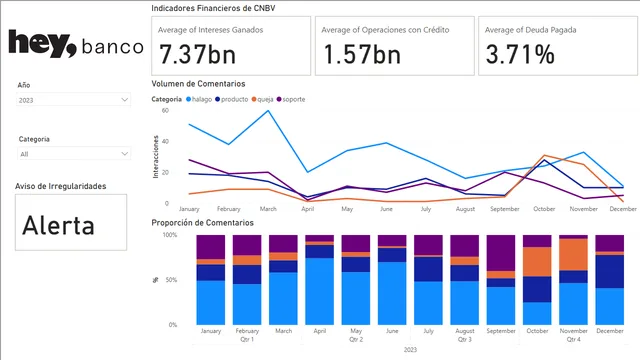Click the Average of Operaciones con Crédito card
The image size is (640, 360).
click(395, 46)
